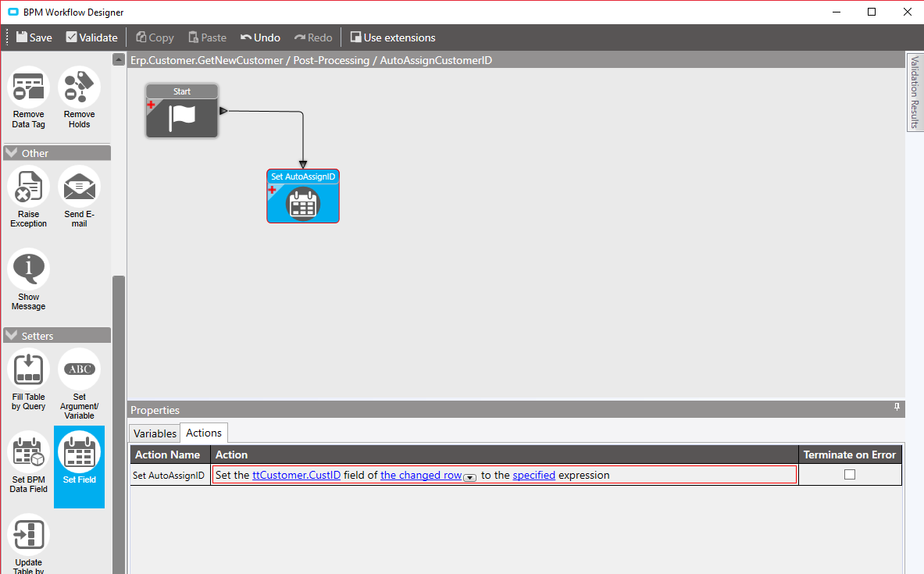Select the Raise Exception activity

28,198
